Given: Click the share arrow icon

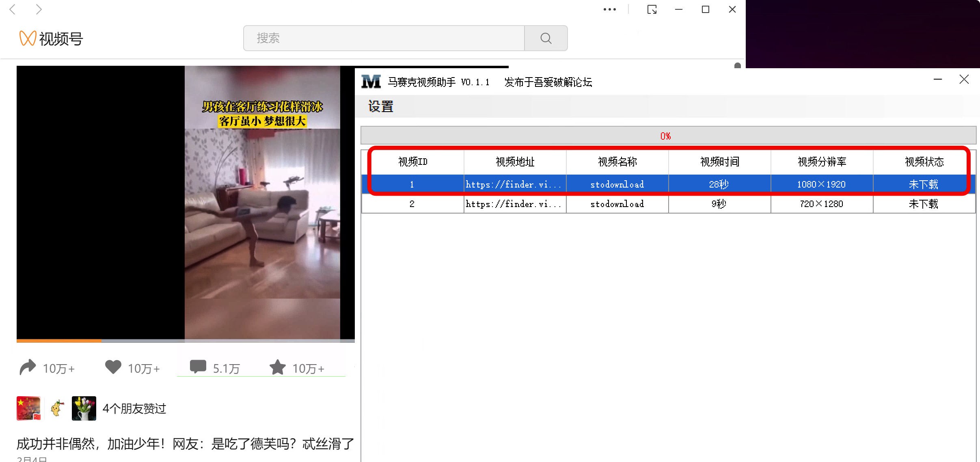Looking at the screenshot, I should click(28, 367).
